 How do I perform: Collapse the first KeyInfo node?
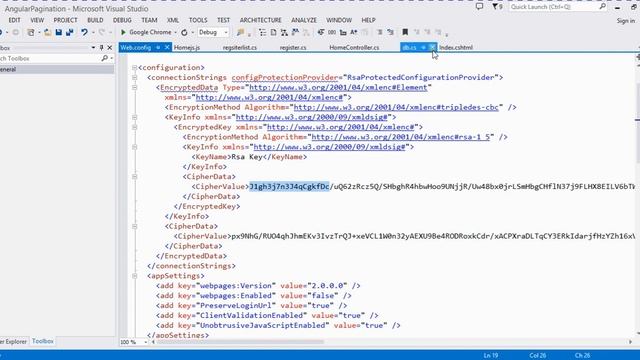tap(134, 117)
